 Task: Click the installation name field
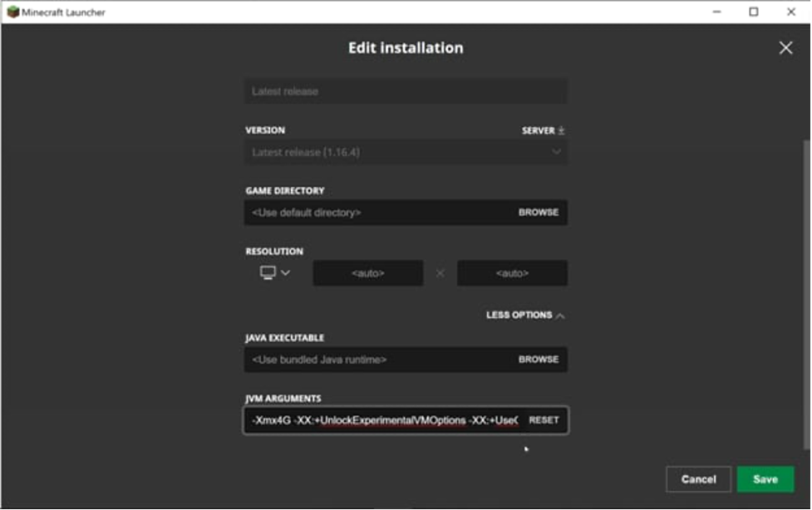click(x=406, y=91)
